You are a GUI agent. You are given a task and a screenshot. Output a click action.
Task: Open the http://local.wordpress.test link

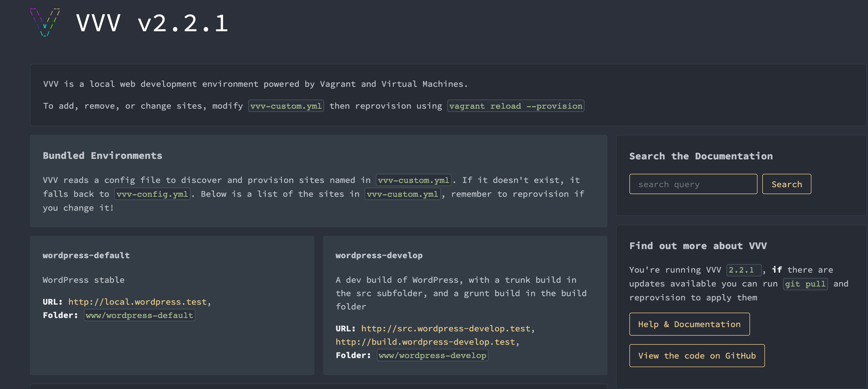tap(137, 302)
